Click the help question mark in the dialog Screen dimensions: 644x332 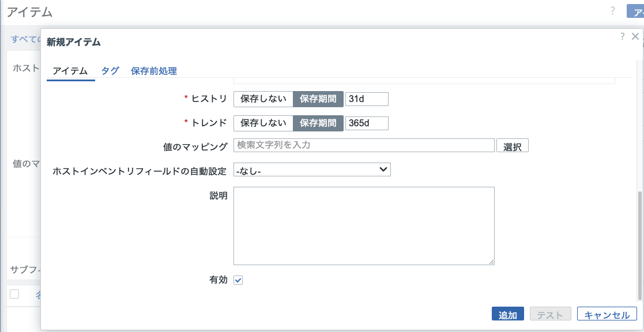click(x=623, y=36)
